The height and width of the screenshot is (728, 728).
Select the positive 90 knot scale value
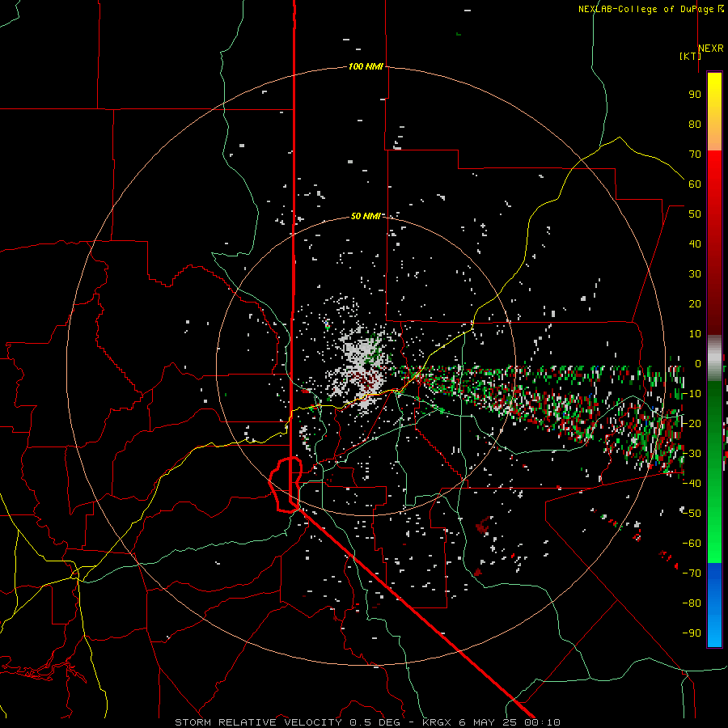(x=695, y=95)
